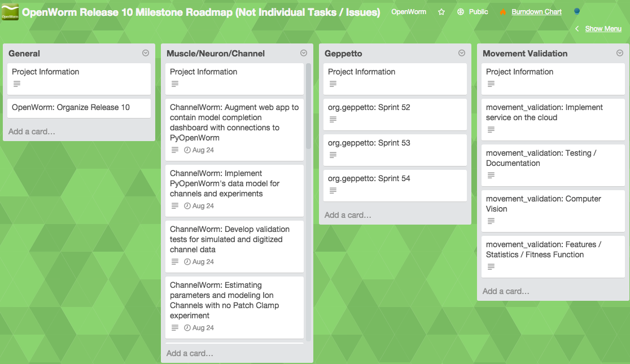Open General list actions dropdown
Screen dimensions: 630x364
pyautogui.click(x=146, y=53)
